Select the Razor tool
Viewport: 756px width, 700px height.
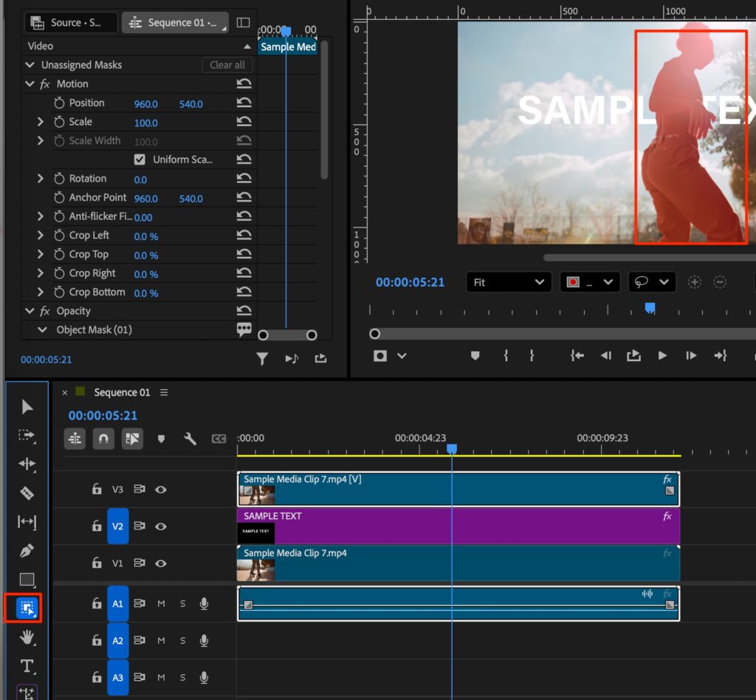tap(27, 493)
